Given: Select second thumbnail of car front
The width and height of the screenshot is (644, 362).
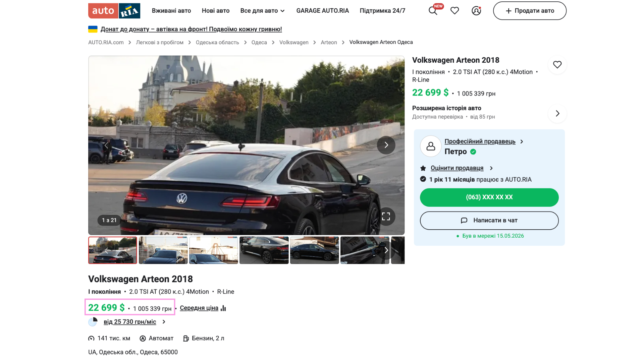Looking at the screenshot, I should click(x=163, y=250).
